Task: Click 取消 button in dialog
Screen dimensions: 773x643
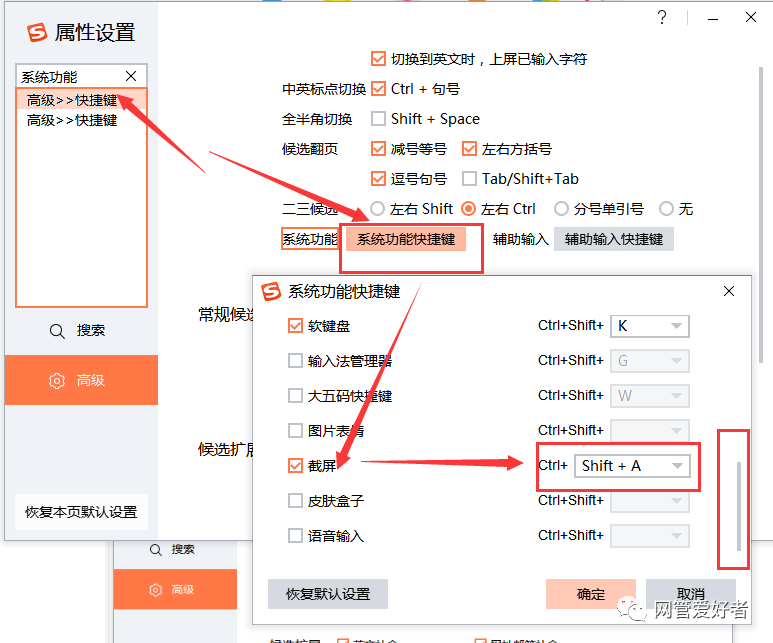Action: 691,594
